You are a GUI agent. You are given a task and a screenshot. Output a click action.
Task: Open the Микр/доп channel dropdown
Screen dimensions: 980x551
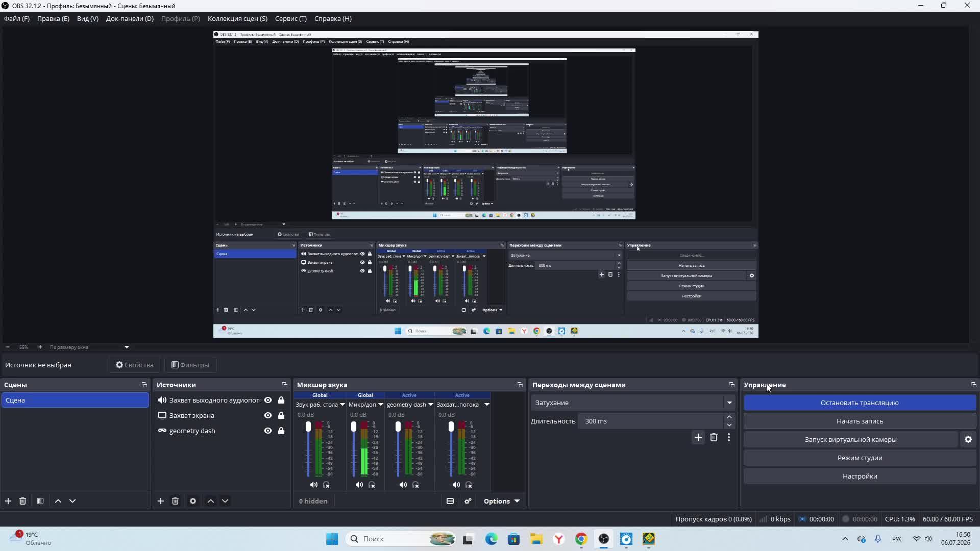click(381, 405)
